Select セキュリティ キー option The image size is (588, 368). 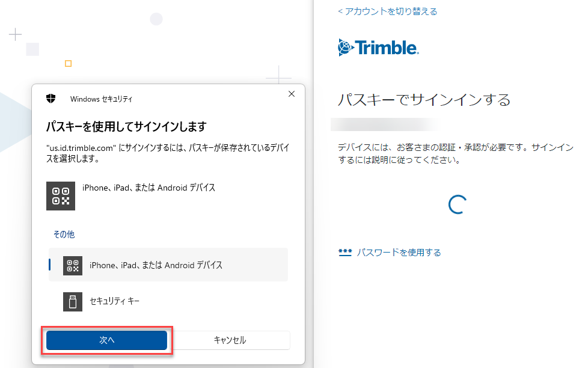pos(168,301)
